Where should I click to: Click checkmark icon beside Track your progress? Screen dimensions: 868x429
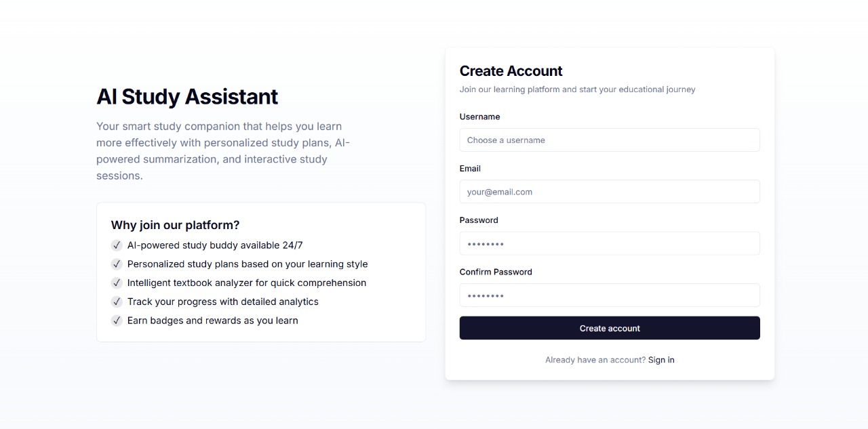(x=117, y=302)
